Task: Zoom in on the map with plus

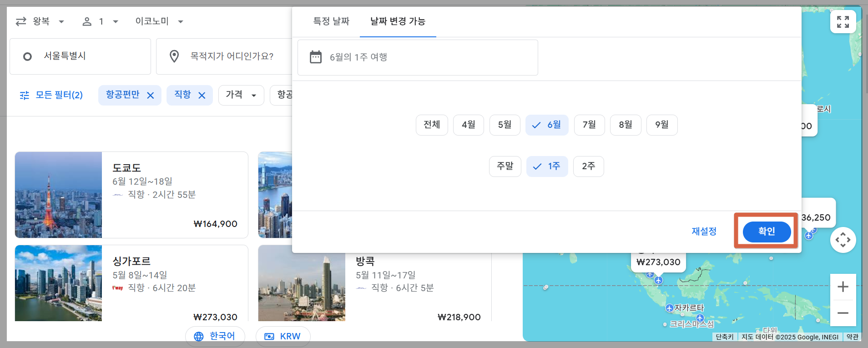Action: 843,287
